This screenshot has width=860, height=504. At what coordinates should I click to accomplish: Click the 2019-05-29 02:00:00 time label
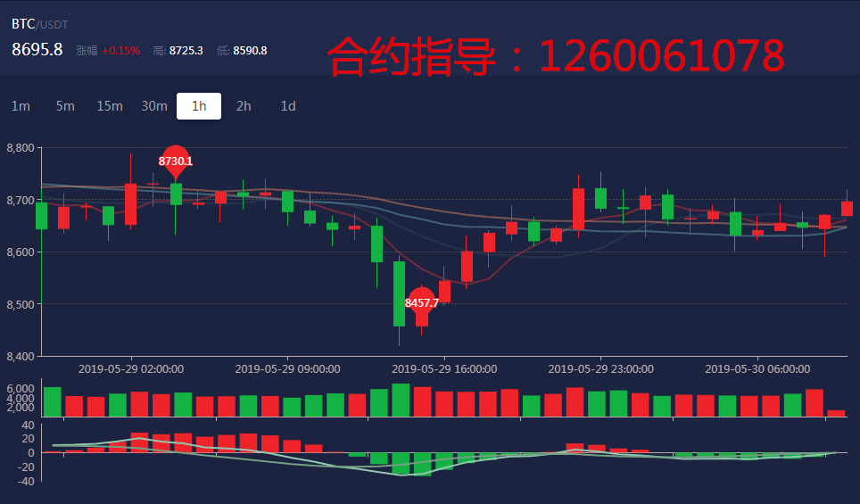(x=131, y=369)
